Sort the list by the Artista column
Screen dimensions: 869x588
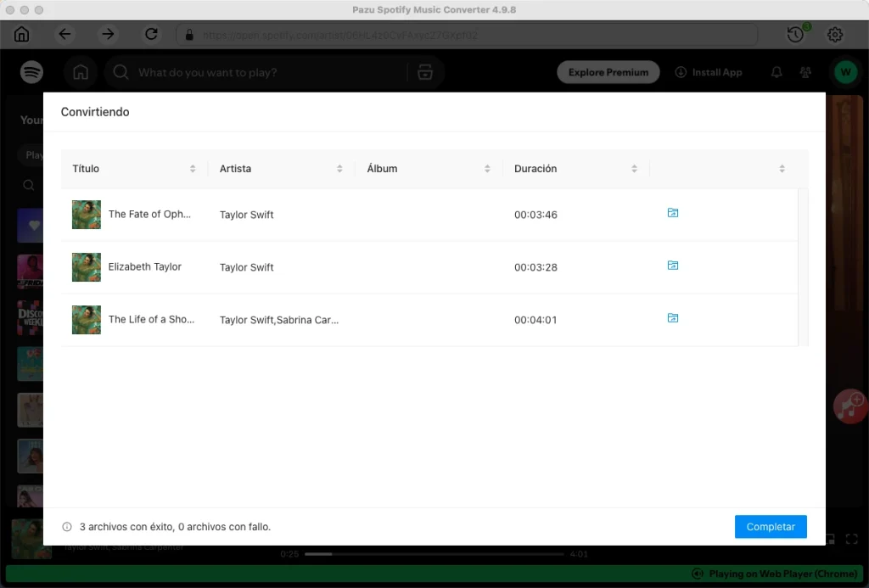339,168
